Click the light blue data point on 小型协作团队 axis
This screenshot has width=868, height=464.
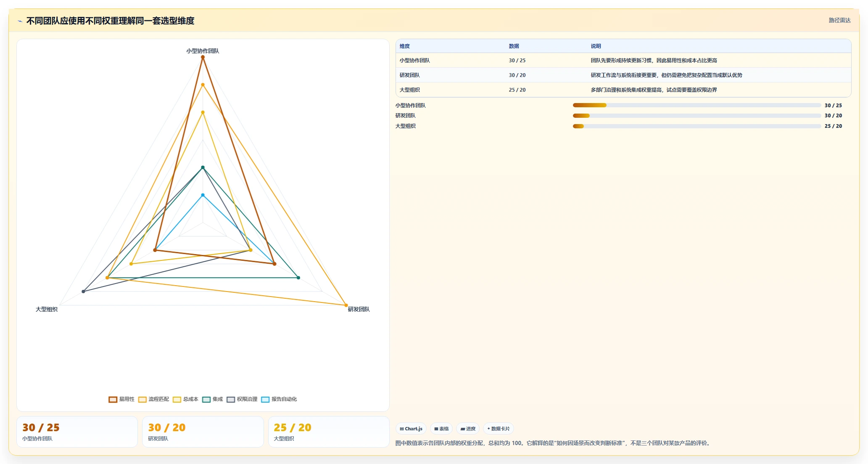click(x=203, y=195)
